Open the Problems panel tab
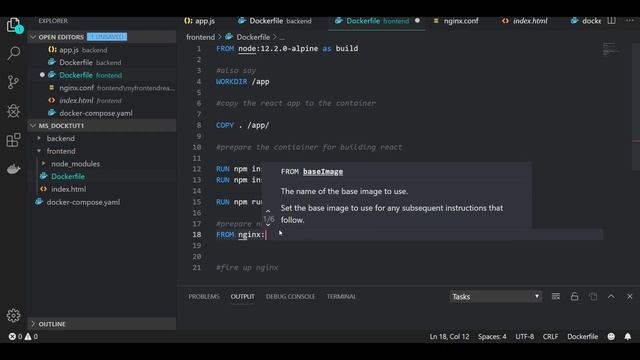The image size is (640, 360). pyautogui.click(x=204, y=297)
